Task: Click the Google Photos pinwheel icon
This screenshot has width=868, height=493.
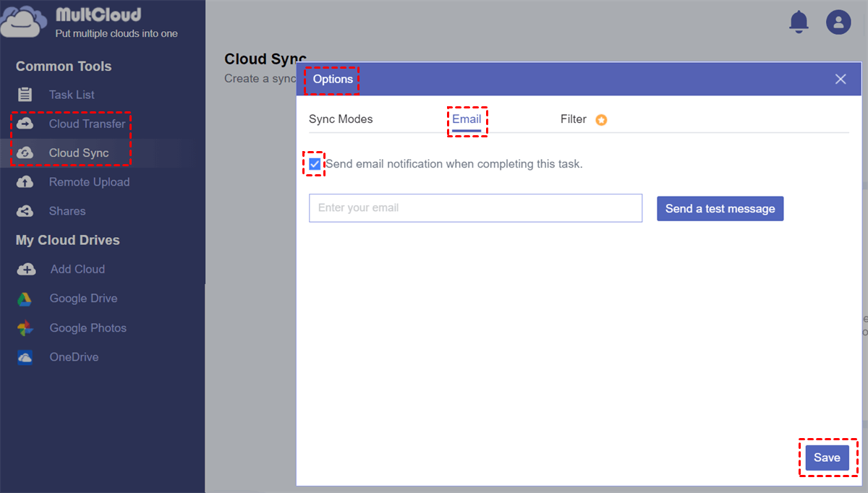Action: [x=25, y=327]
